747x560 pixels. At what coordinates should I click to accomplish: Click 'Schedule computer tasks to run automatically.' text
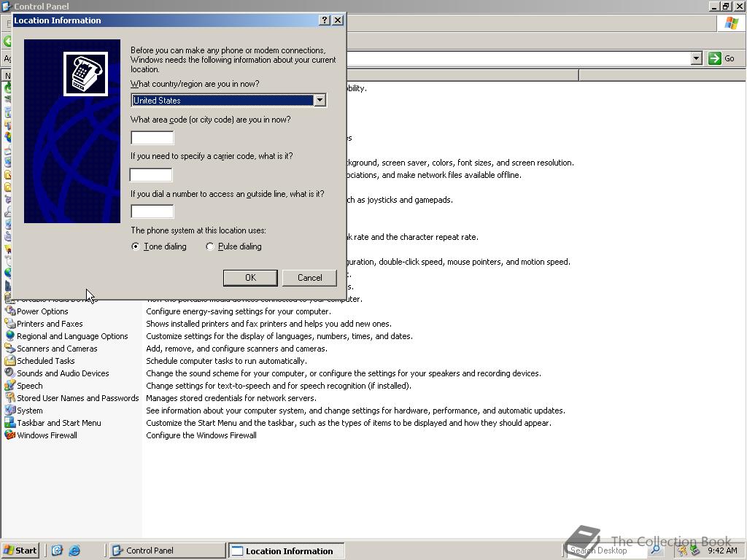pos(226,361)
